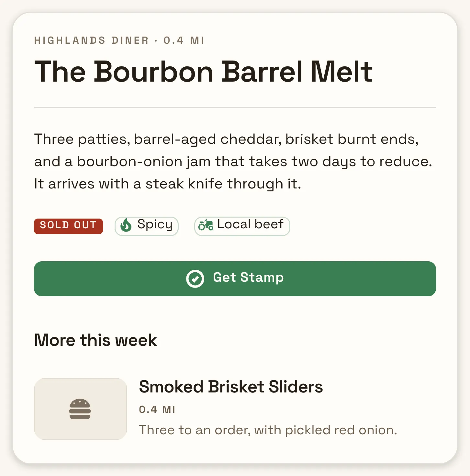The width and height of the screenshot is (470, 476).
Task: Click the More this week section heading
Action: (x=95, y=340)
